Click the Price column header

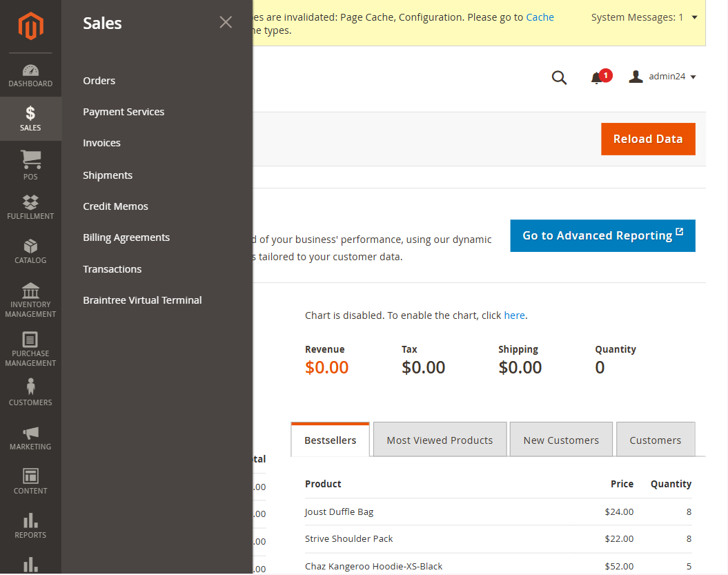point(622,484)
